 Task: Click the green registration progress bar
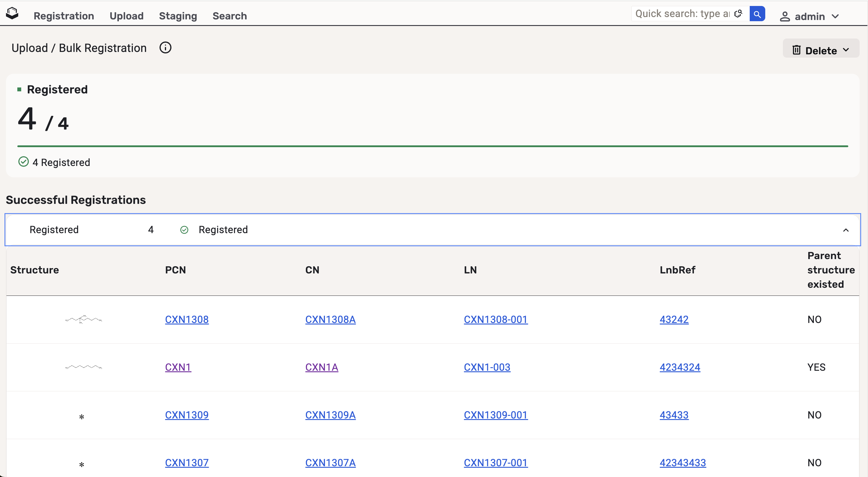click(432, 146)
